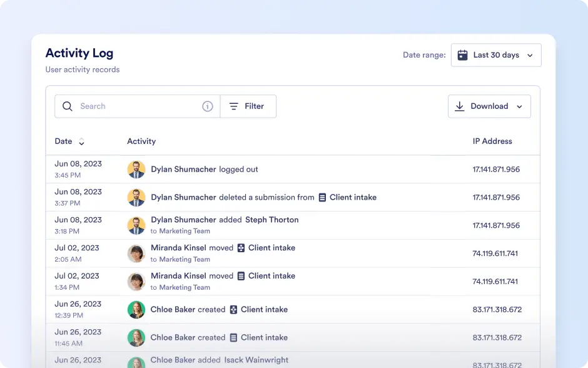Viewport: 588px width, 368px height.
Task: Click the Activity column header
Action: point(141,141)
